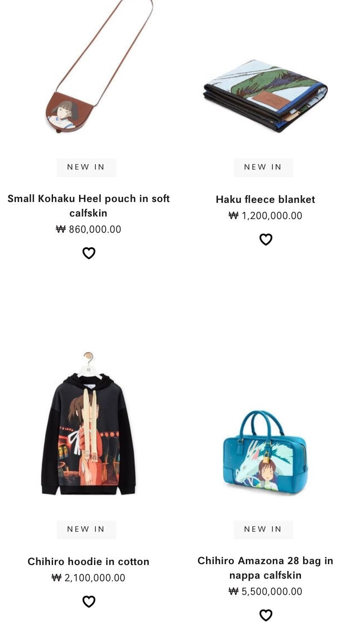Image resolution: width=354 pixels, height=644 pixels.
Task: Select the ₩ 860,000.00 price text
Action: (x=88, y=229)
